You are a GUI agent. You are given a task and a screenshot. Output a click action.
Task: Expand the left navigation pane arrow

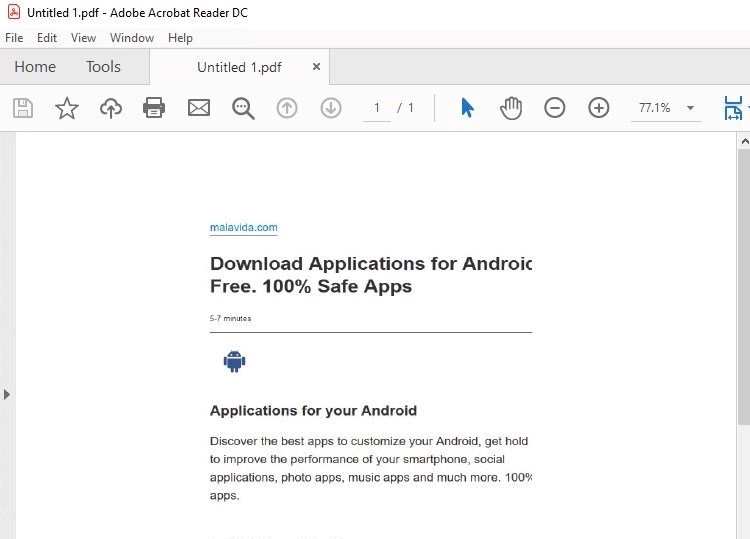(x=7, y=394)
